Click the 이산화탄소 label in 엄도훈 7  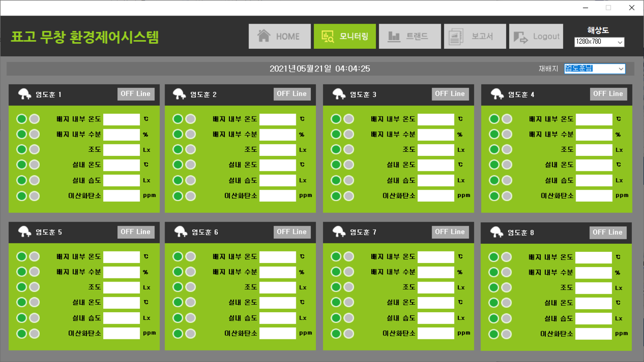coord(399,333)
